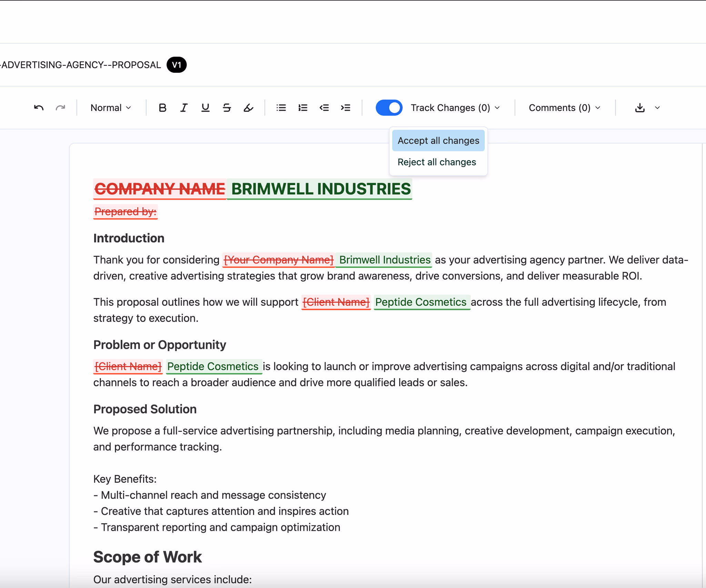The width and height of the screenshot is (706, 588).
Task: Apply strikethrough formatting
Action: [227, 108]
